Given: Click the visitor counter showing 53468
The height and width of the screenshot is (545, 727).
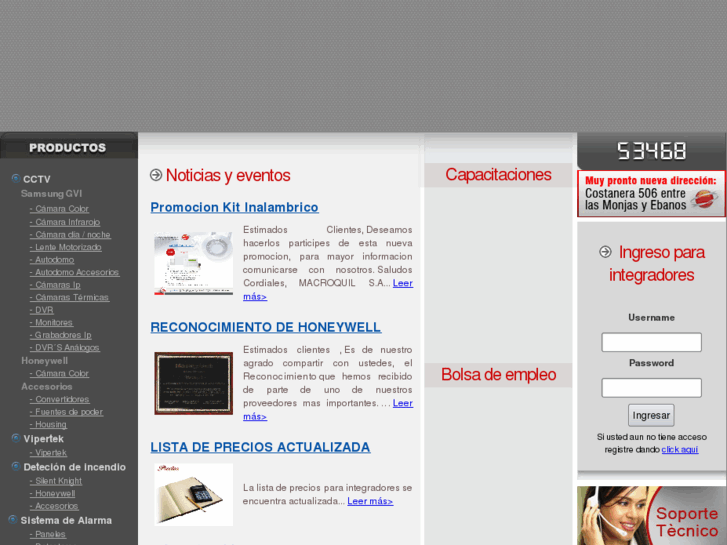Looking at the screenshot, I should [651, 151].
